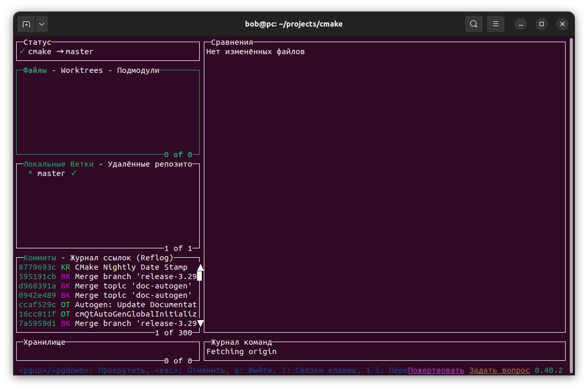Image resolution: width=588 pixels, height=390 pixels.
Task: Click the Задать вопрос link
Action: (499, 370)
